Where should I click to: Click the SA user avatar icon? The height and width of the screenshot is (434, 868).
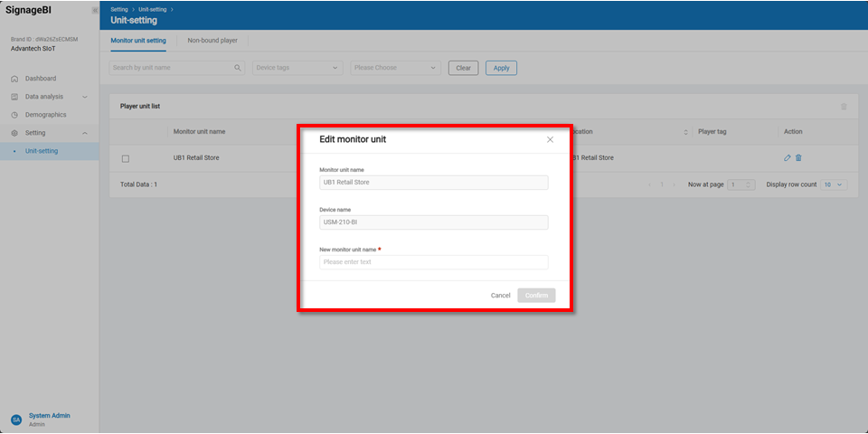coord(15,420)
